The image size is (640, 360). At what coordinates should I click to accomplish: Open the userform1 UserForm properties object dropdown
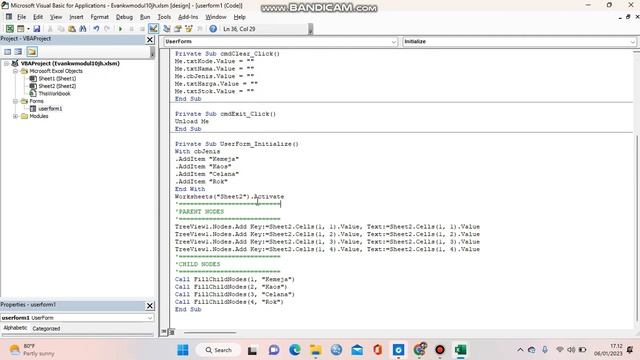(x=150, y=318)
